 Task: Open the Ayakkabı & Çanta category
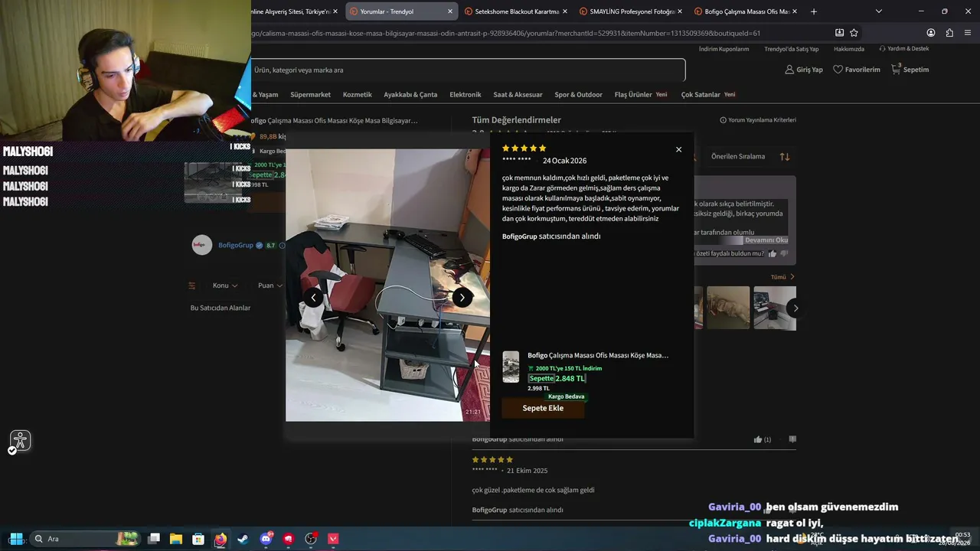tap(410, 95)
